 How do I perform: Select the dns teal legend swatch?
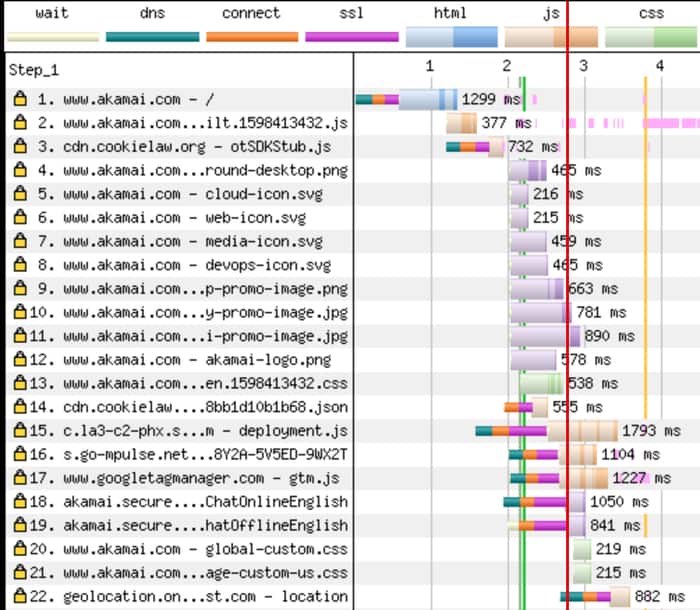(152, 37)
